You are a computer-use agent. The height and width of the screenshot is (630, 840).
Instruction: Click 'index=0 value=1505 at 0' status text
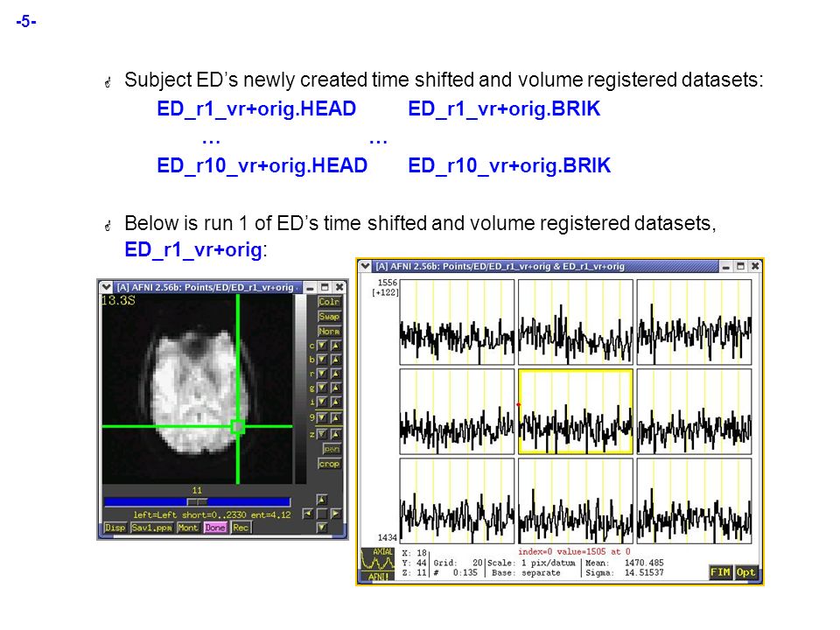point(574,551)
